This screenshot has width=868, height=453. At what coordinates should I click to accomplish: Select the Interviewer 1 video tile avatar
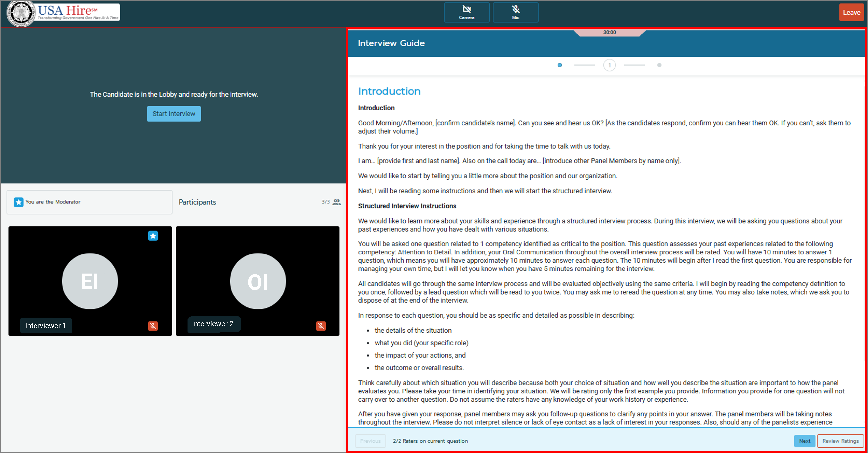[90, 281]
